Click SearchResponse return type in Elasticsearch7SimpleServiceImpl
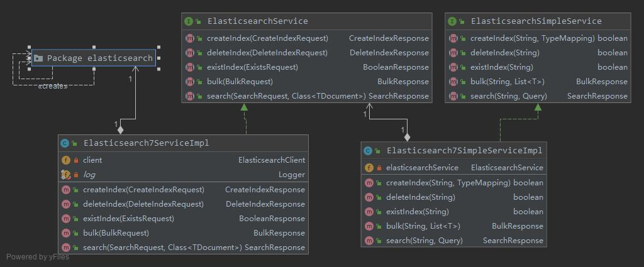 pyautogui.click(x=513, y=241)
